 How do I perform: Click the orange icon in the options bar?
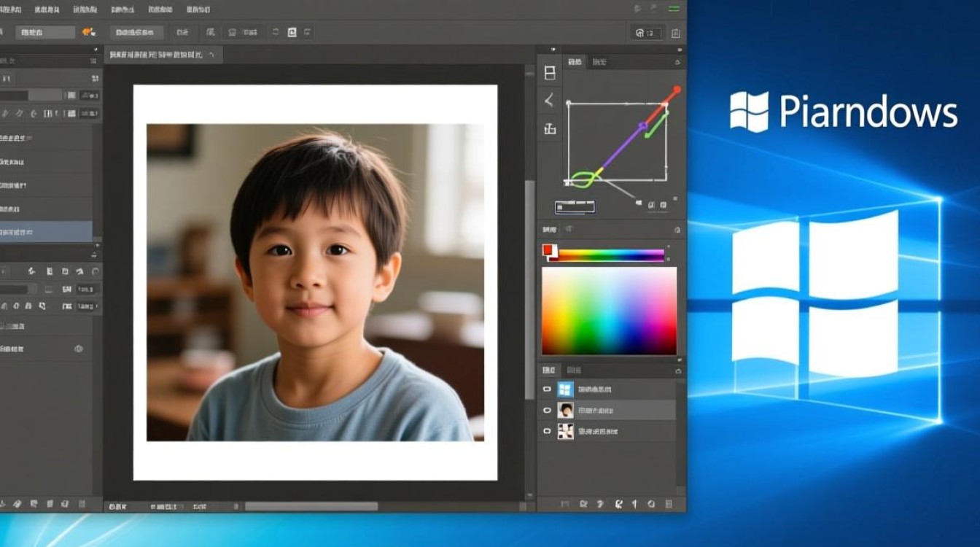click(x=89, y=32)
